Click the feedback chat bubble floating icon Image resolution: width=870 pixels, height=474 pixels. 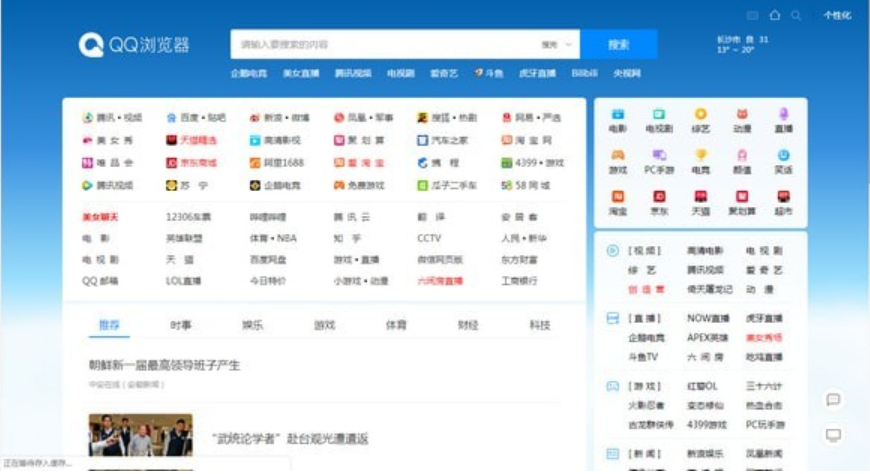pyautogui.click(x=833, y=400)
